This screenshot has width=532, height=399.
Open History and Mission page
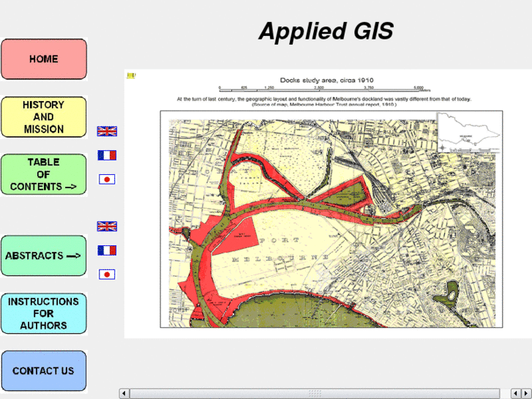coord(44,117)
